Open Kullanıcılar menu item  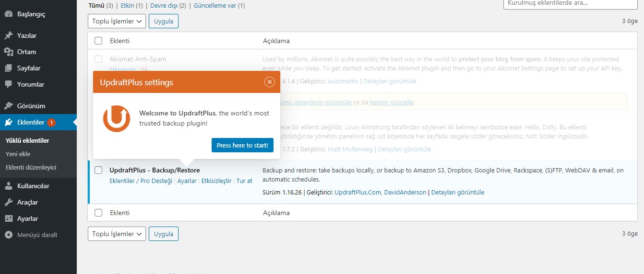(38, 186)
